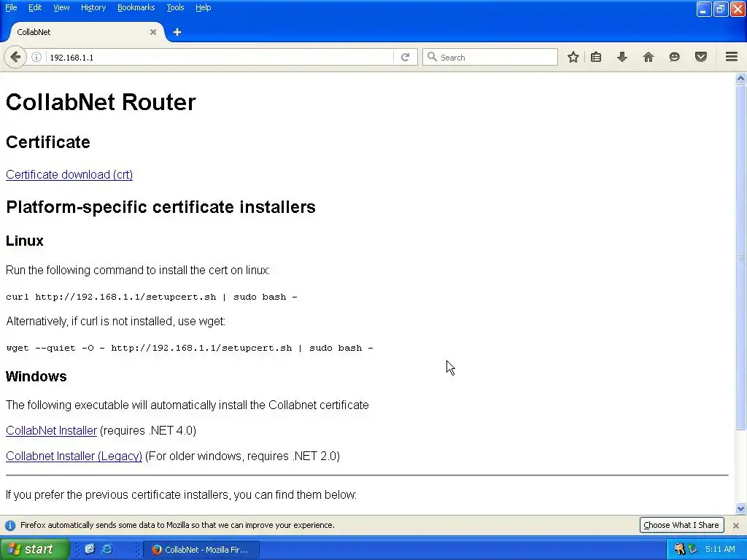Click the search magnifier icon
747x560 pixels.
pos(432,57)
